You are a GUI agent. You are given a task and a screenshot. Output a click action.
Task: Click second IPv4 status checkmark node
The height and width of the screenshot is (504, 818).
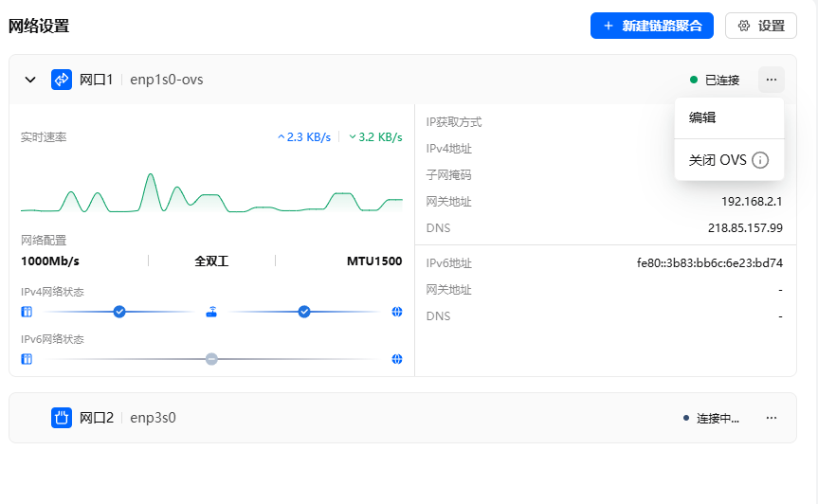pyautogui.click(x=304, y=312)
